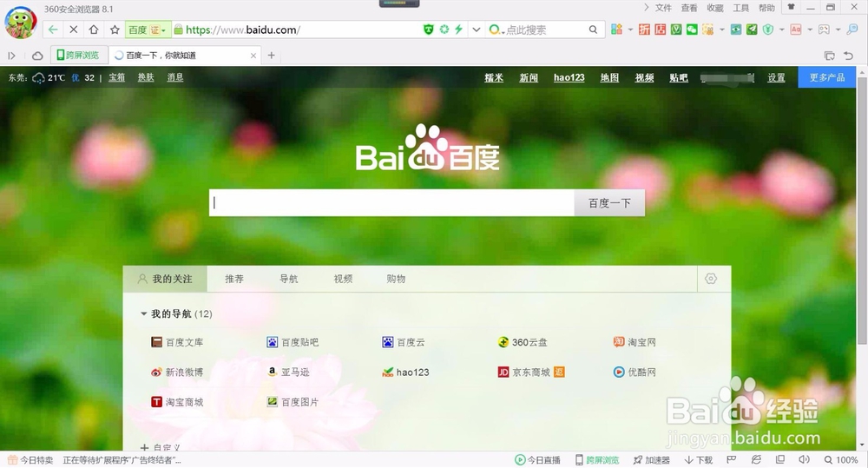Open the 贴吧 link in header
This screenshot has width=868, height=468.
pos(679,77)
